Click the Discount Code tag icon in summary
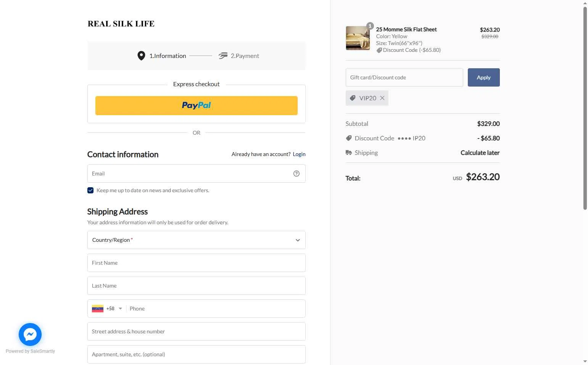The height and width of the screenshot is (365, 588). coord(349,138)
